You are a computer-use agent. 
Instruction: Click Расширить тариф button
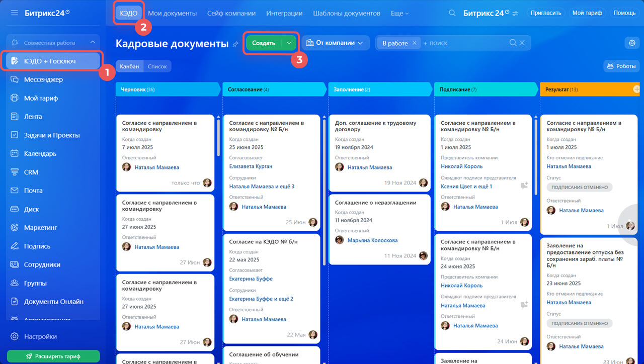click(53, 356)
